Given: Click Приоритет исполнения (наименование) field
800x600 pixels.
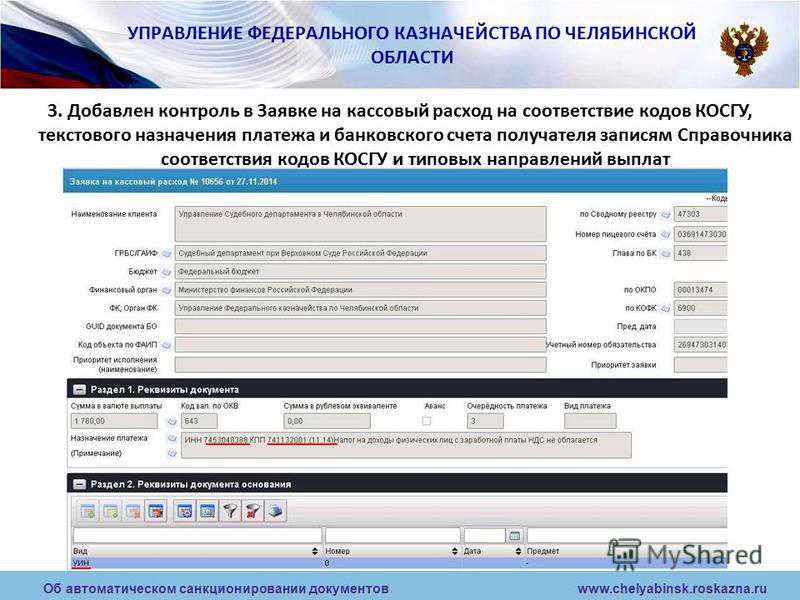Looking at the screenshot, I should [x=360, y=365].
